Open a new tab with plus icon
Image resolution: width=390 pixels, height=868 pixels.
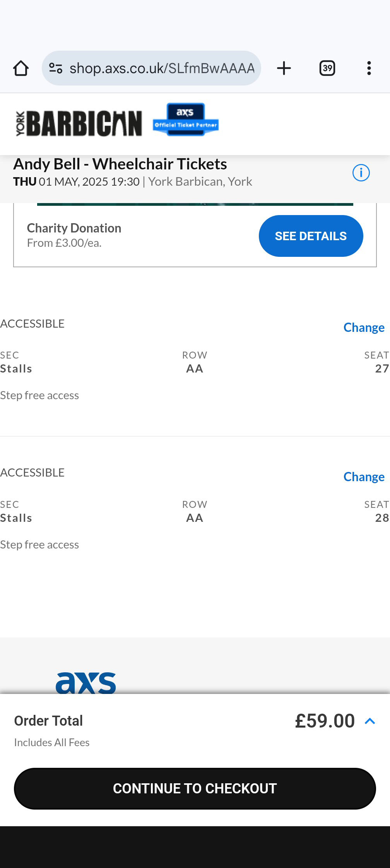pyautogui.click(x=284, y=68)
